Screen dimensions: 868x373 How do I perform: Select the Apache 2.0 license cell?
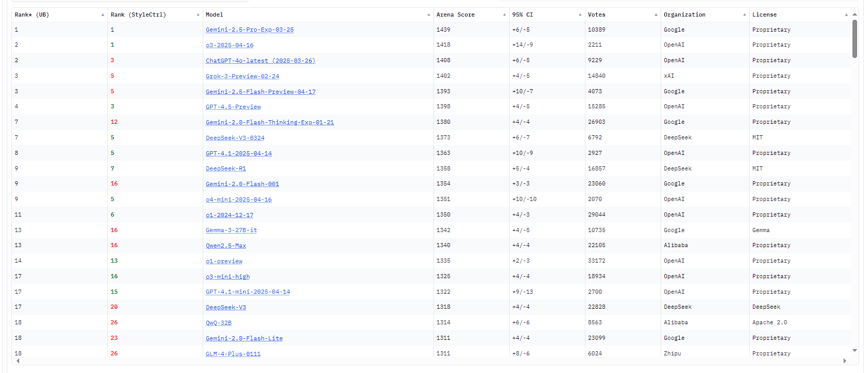point(769,323)
